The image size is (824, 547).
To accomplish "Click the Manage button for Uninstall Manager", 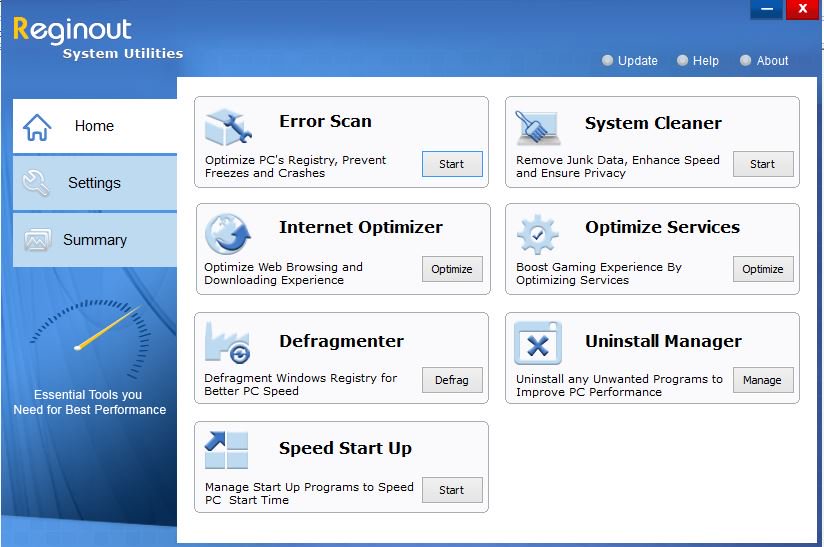I will point(763,380).
